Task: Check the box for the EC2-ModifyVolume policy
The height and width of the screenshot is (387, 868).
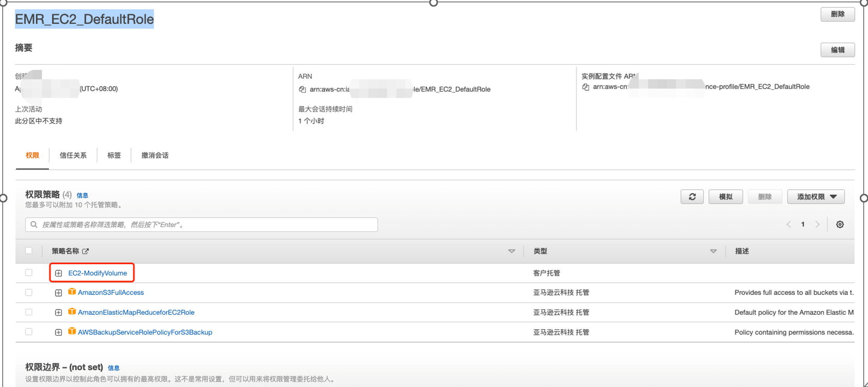Action: [29, 273]
